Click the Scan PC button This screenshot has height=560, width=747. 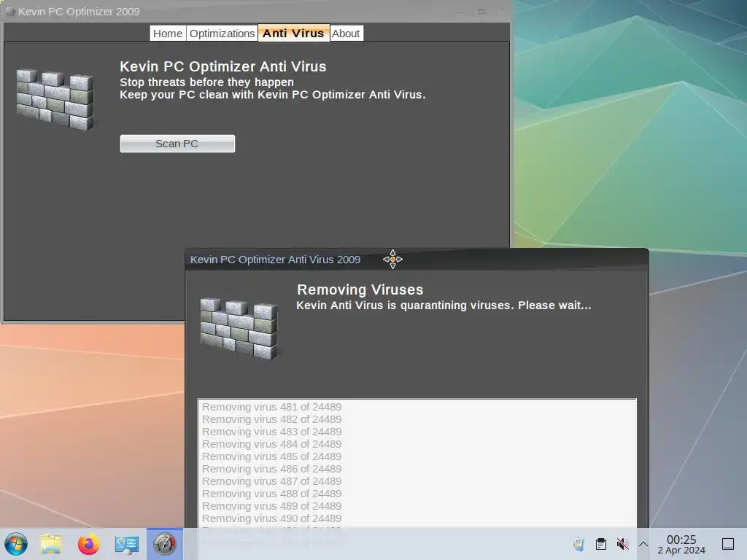point(177,144)
